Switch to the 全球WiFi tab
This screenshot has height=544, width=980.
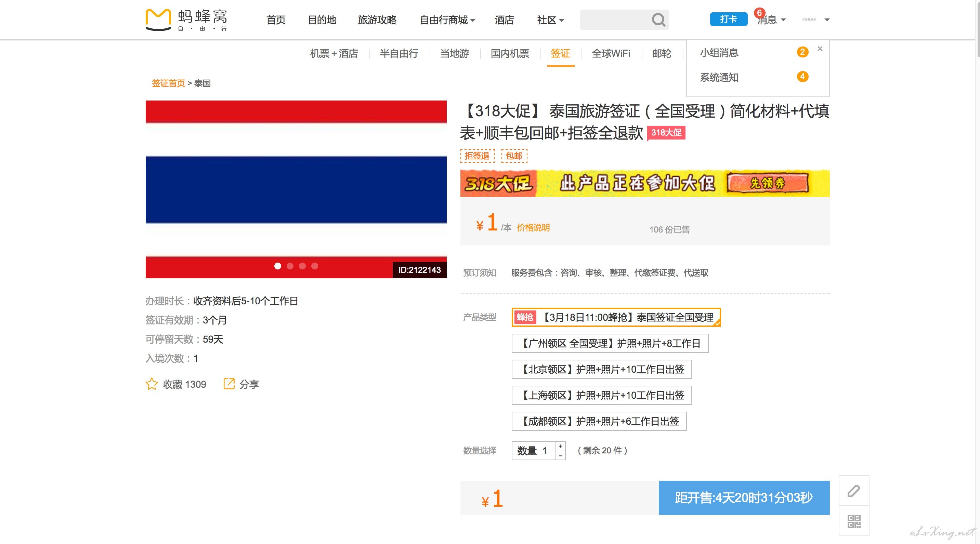pos(611,53)
